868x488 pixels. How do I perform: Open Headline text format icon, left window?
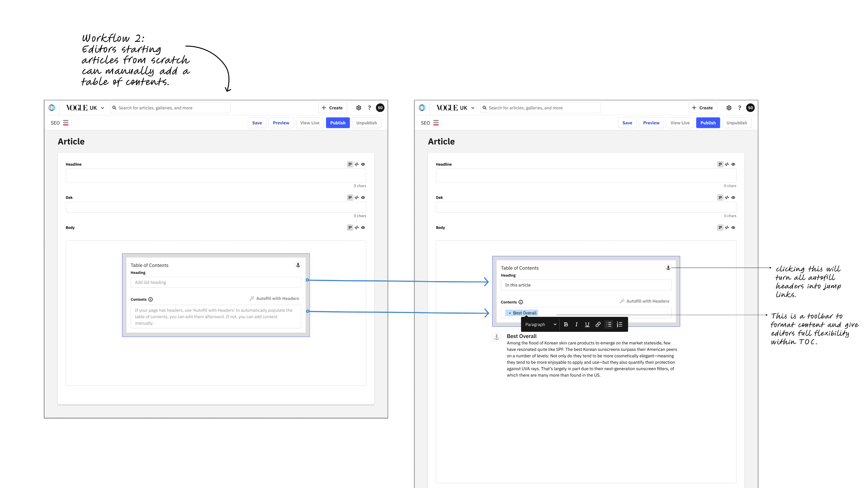[350, 164]
